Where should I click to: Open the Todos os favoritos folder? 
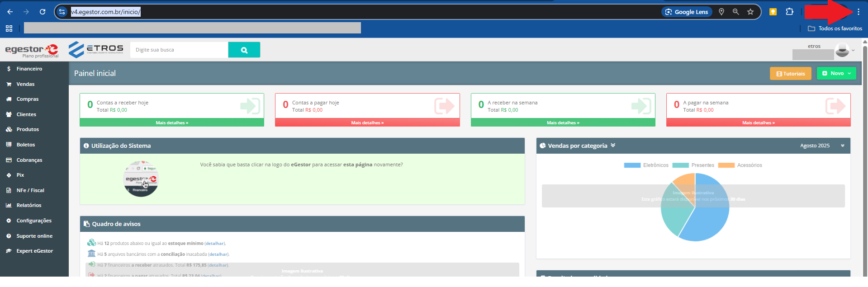835,28
